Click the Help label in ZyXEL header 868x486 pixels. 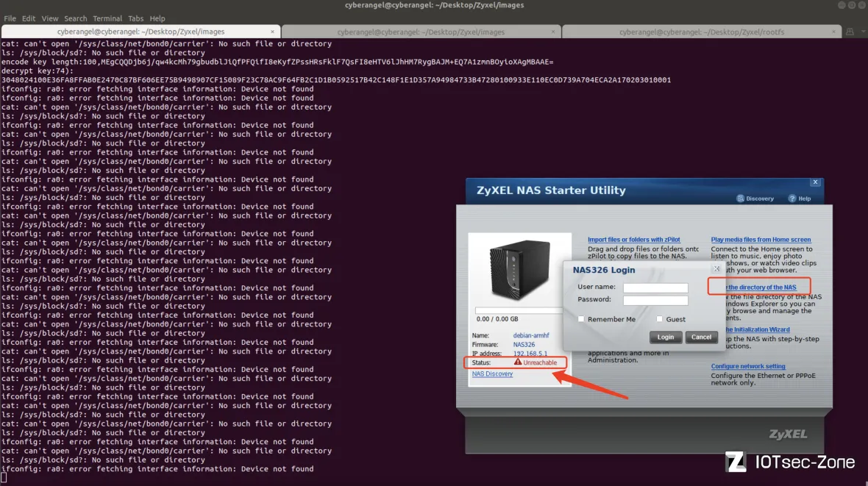[x=804, y=199]
